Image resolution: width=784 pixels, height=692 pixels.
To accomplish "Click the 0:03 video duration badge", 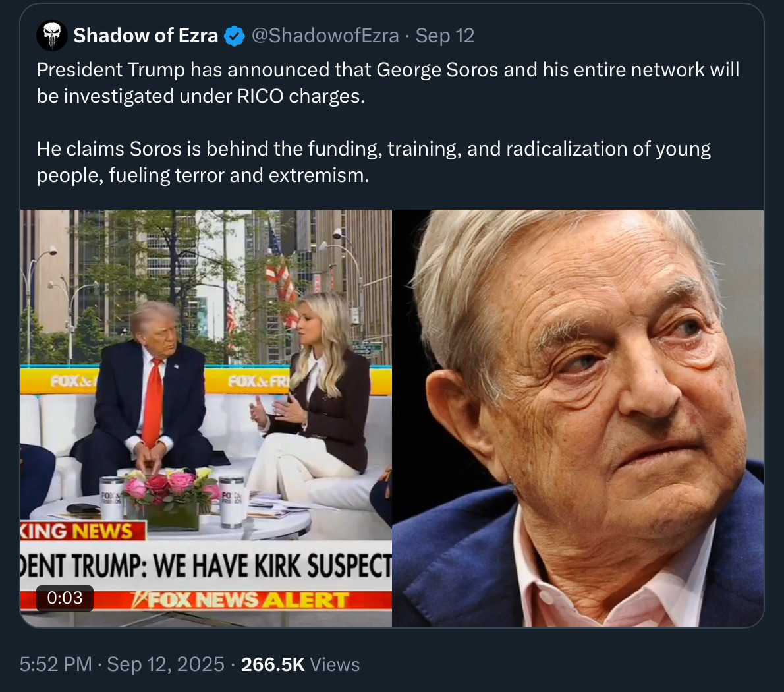I will click(65, 598).
